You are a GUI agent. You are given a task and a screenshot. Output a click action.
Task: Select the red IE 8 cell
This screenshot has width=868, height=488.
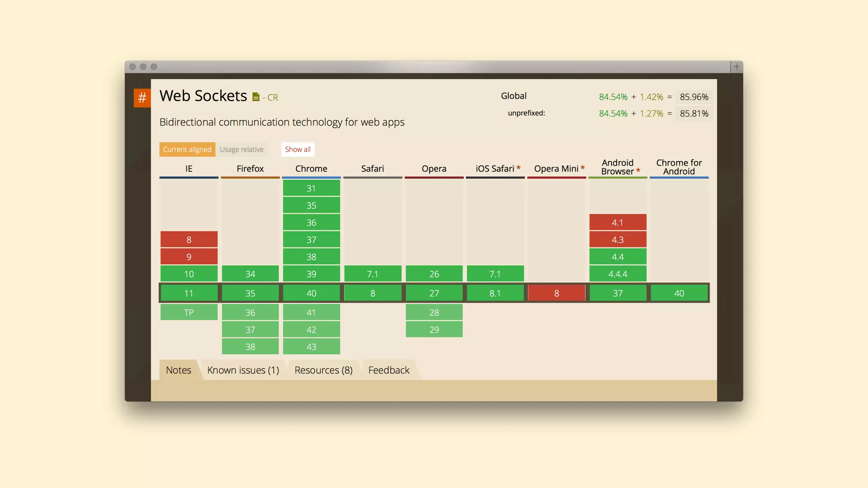(x=189, y=240)
